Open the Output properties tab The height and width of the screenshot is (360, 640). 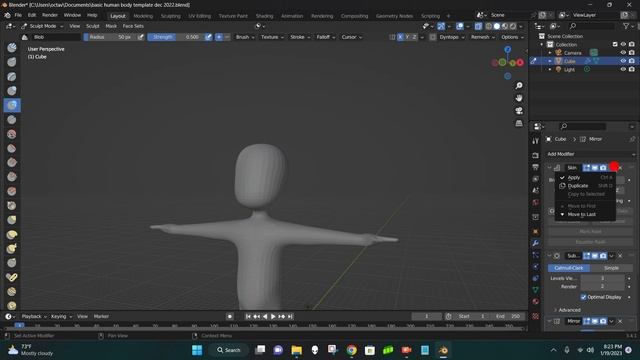point(536,167)
